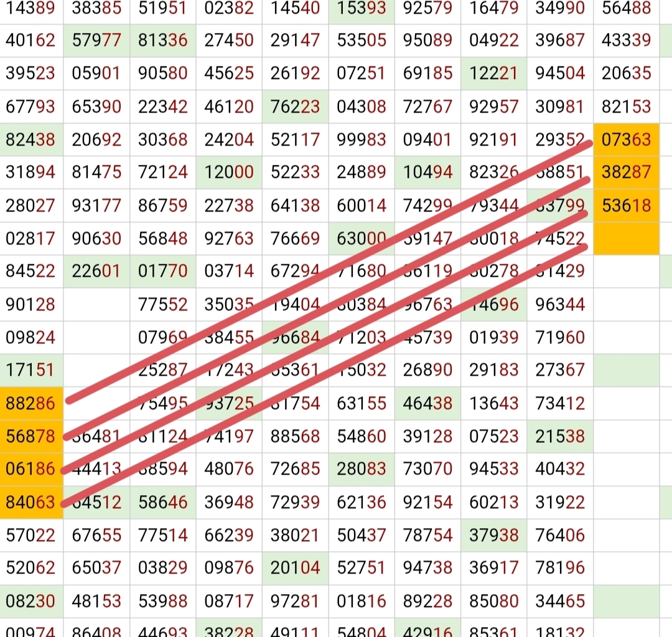The image size is (672, 637).
Task: Select the cell reading 90128
Action: 30,305
